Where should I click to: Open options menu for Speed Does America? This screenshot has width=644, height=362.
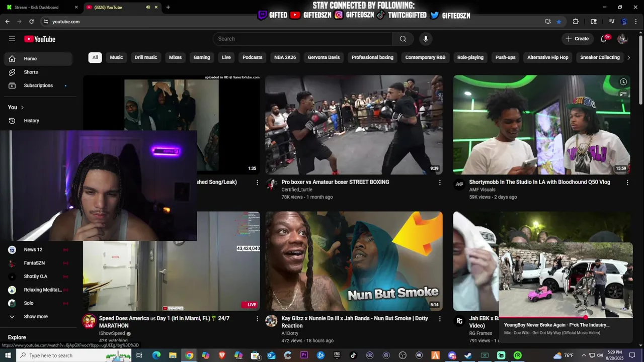pos(257,319)
